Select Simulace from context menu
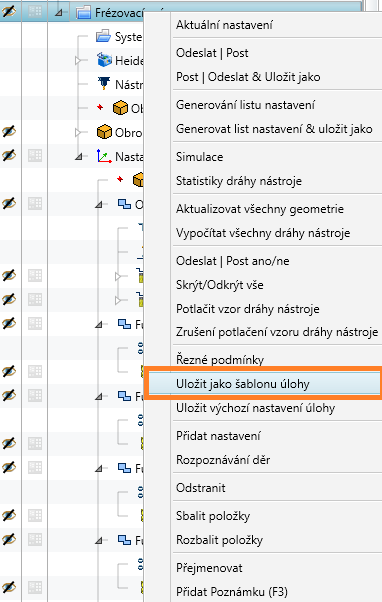 [199, 157]
